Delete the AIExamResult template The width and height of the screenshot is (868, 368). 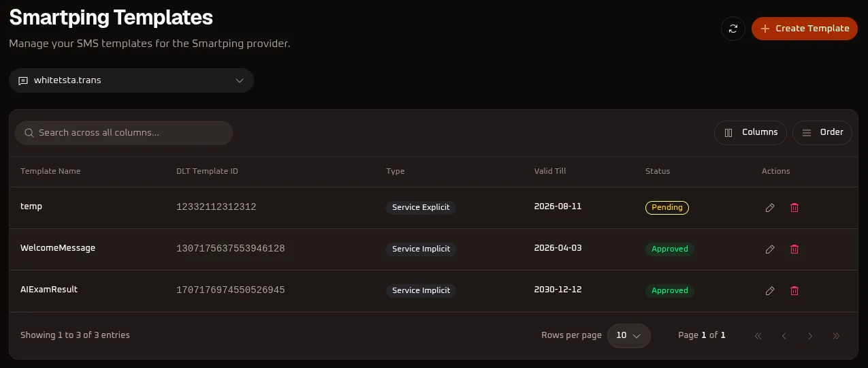click(794, 291)
